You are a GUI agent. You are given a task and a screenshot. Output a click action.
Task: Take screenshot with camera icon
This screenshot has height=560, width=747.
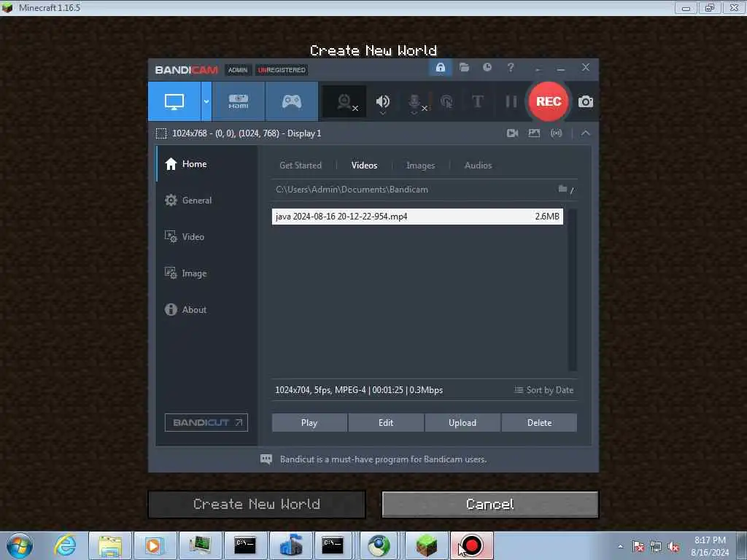coord(586,101)
